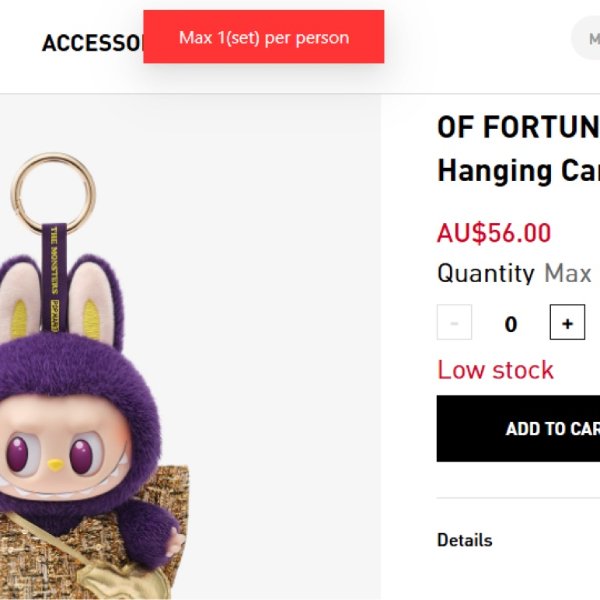This screenshot has width=600, height=600.
Task: Click the Quantity label
Action: (x=485, y=273)
